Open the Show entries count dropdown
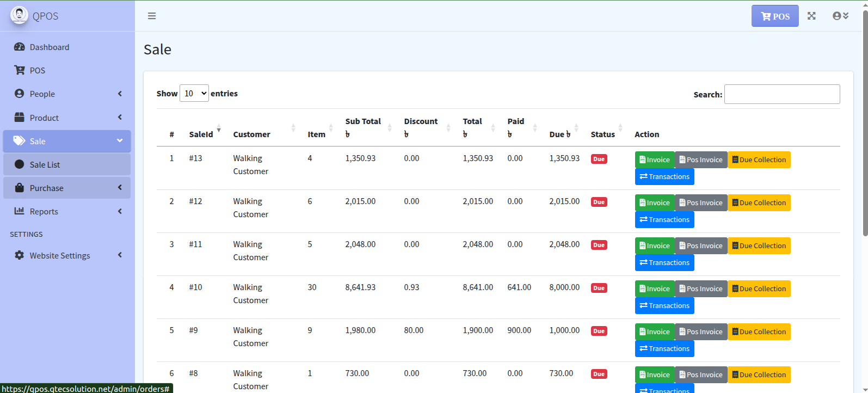This screenshot has height=393, width=868. (194, 94)
